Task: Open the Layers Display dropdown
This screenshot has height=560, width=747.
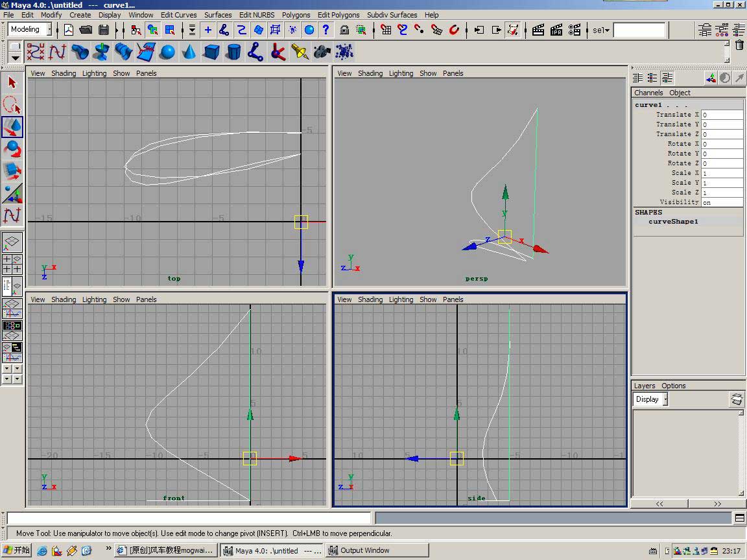Action: pos(650,399)
